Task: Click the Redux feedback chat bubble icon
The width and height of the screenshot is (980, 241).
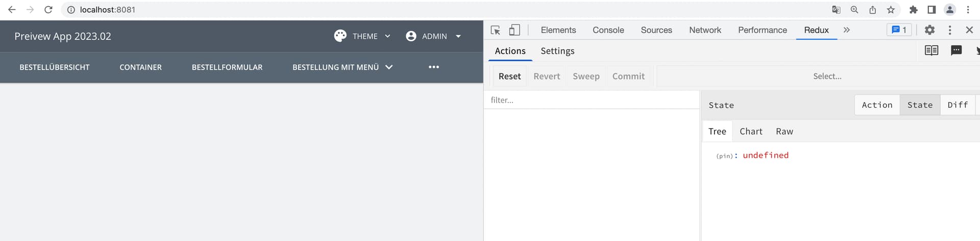Action: click(x=956, y=50)
